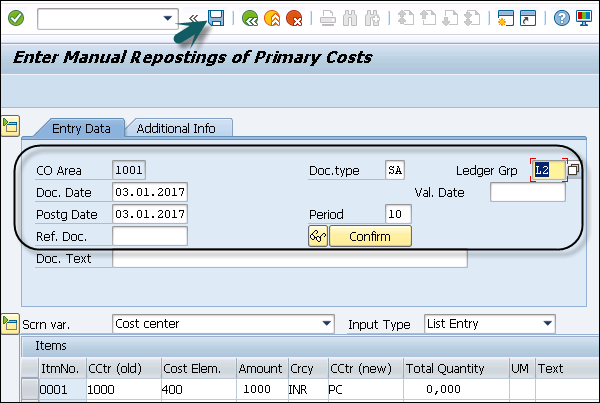Viewport: 600px width, 403px height.
Task: Select row 0001 using its row selector
Action: pyautogui.click(x=29, y=389)
